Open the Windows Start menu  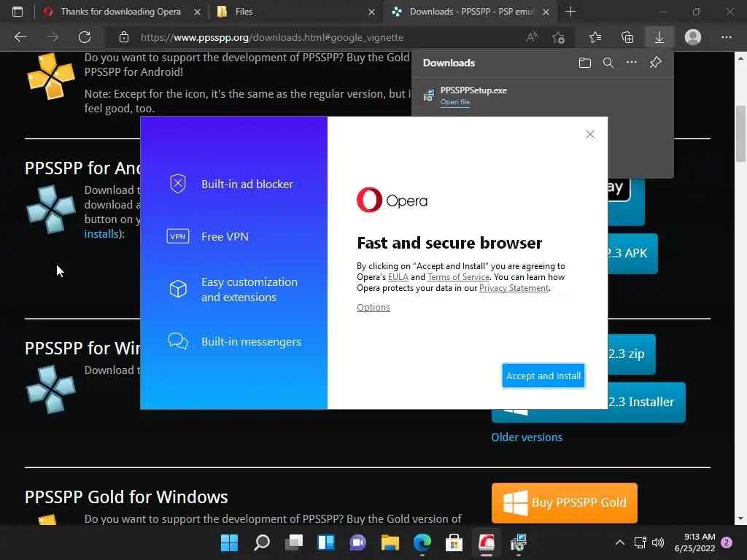pyautogui.click(x=229, y=542)
